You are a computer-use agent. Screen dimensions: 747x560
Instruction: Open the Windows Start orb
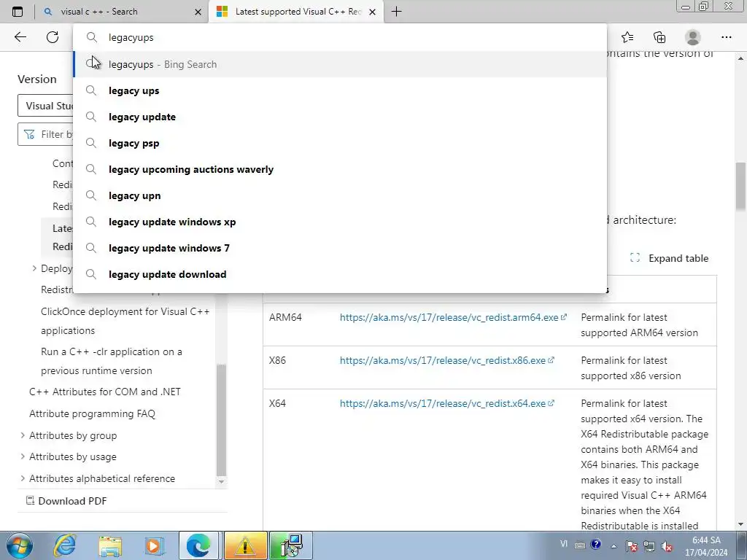[19, 545]
